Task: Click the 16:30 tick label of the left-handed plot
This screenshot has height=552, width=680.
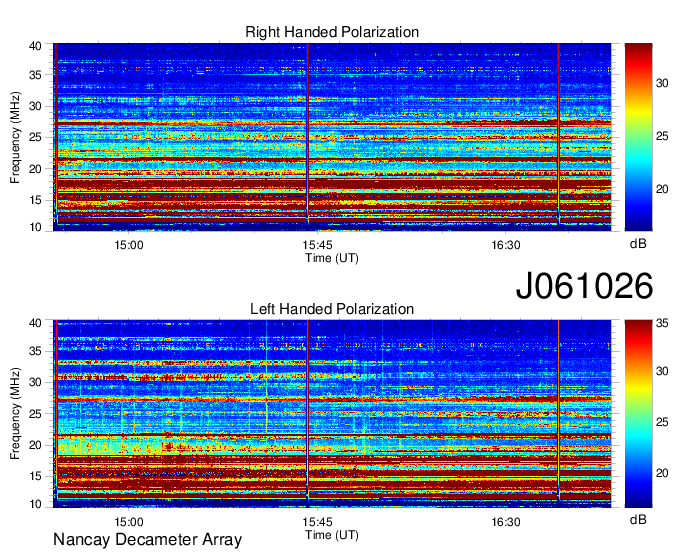Action: click(x=506, y=521)
